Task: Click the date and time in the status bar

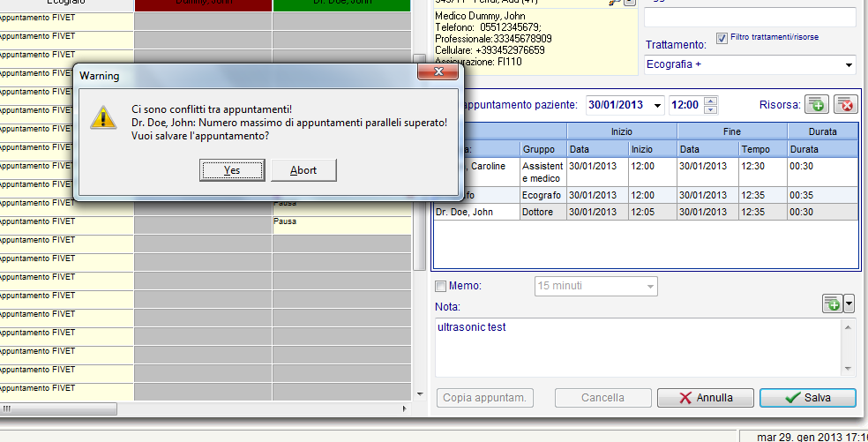Action: (x=812, y=437)
